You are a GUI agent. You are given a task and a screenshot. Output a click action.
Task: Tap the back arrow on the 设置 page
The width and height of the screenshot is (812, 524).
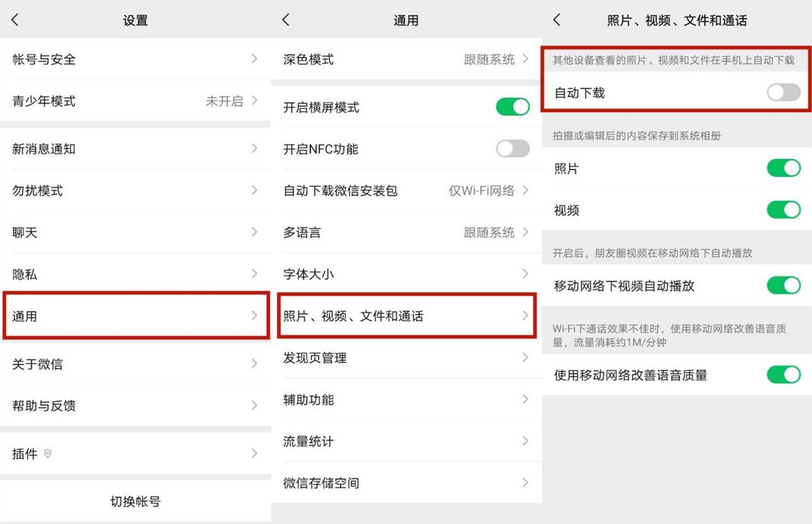(x=15, y=20)
